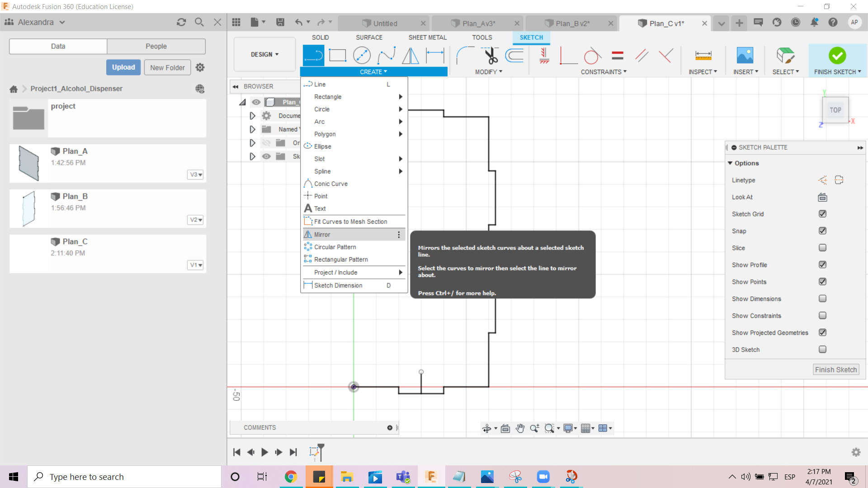The image size is (868, 488).
Task: Enable the Show Dimensions checkbox
Action: [822, 299]
